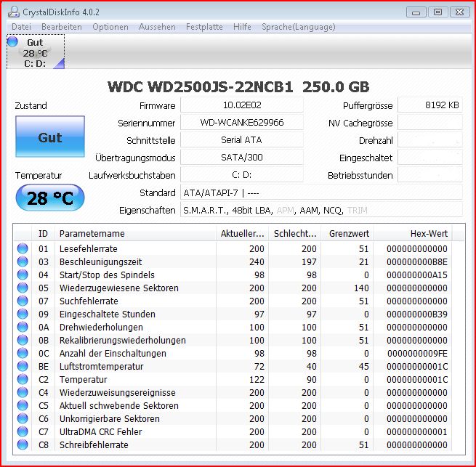Image resolution: width=476 pixels, height=467 pixels.
Task: Click status icon for Drehwiederholungen row
Action: [x=23, y=327]
